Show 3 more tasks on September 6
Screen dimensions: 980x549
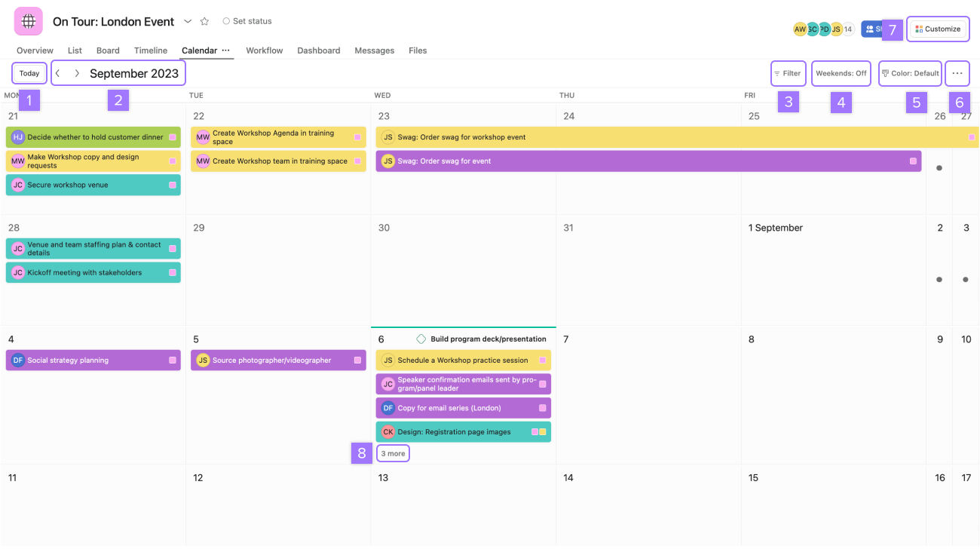click(x=393, y=453)
